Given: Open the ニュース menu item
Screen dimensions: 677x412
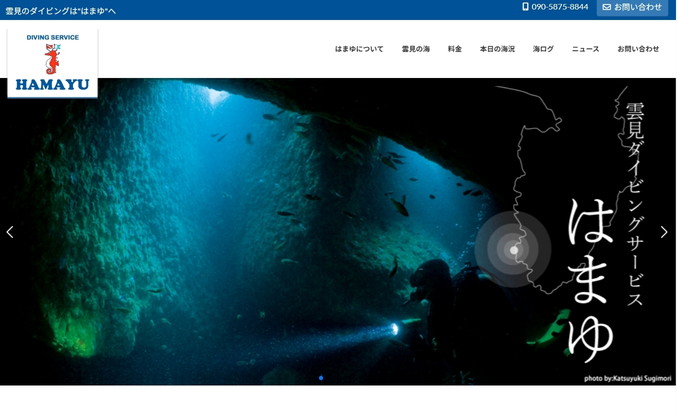Looking at the screenshot, I should 585,49.
